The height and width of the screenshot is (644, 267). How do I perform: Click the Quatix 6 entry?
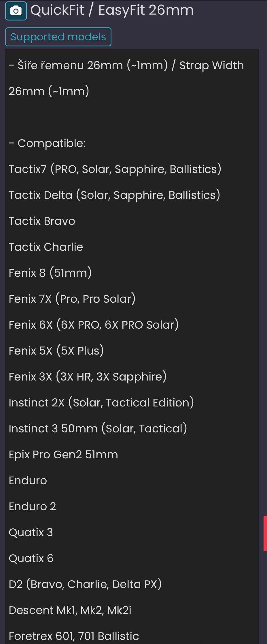31,558
